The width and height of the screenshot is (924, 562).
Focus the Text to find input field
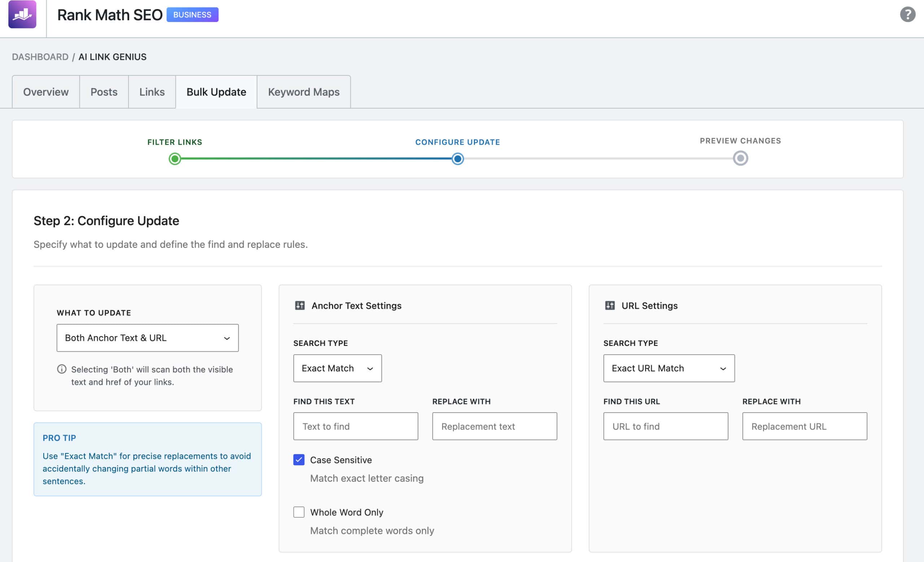tap(356, 426)
